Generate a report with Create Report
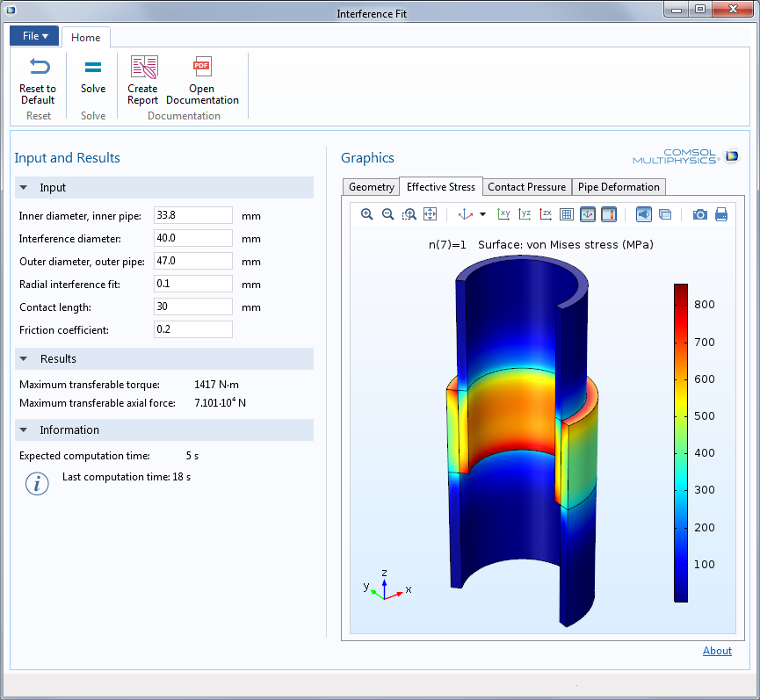 click(x=143, y=81)
